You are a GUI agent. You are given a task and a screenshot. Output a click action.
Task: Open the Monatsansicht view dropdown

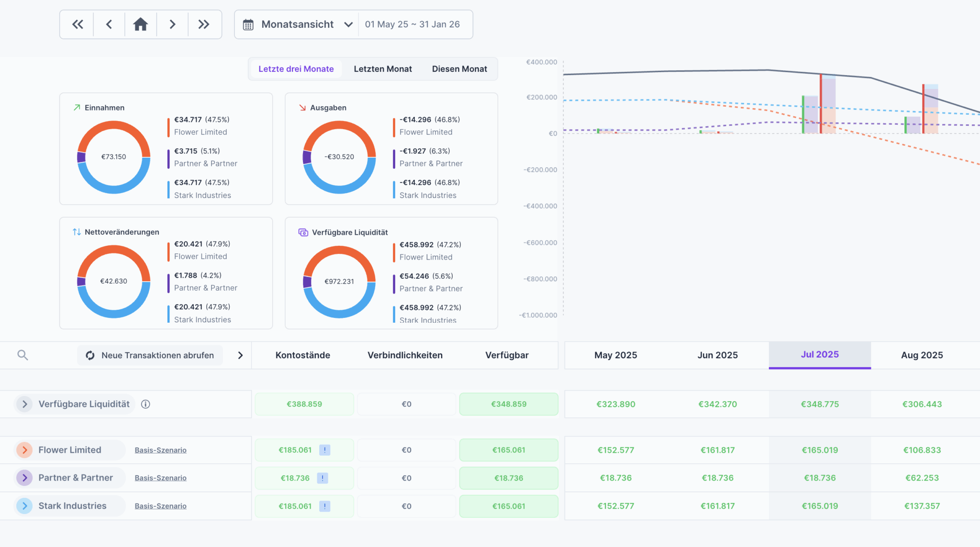(x=298, y=24)
